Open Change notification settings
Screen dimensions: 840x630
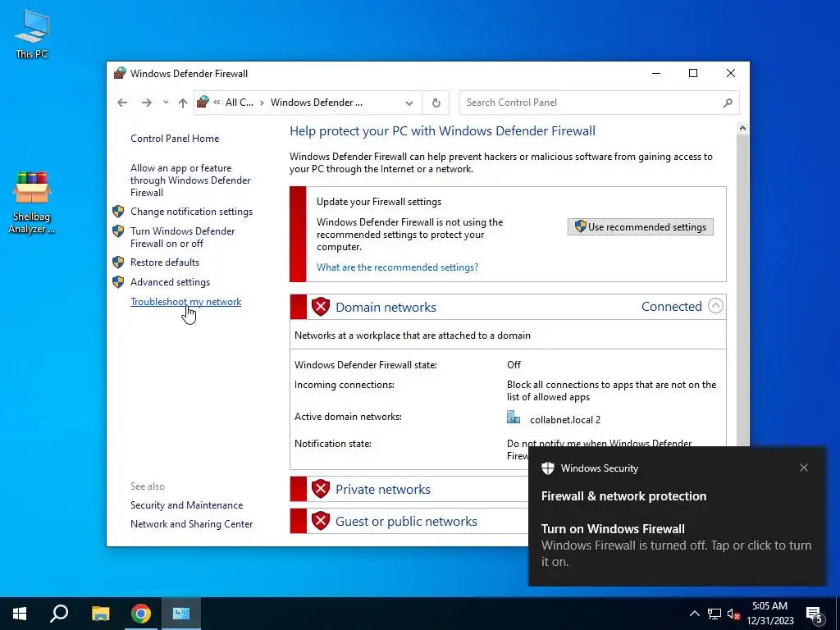pyautogui.click(x=191, y=212)
